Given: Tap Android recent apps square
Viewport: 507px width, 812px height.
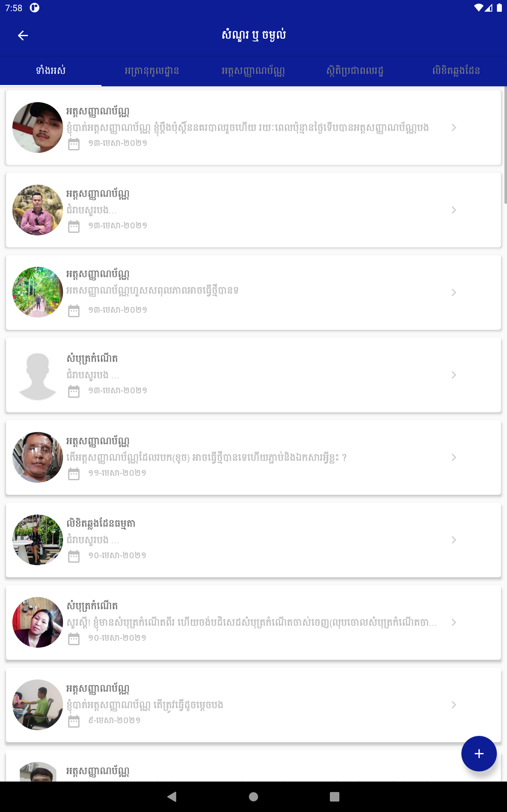Looking at the screenshot, I should [334, 796].
